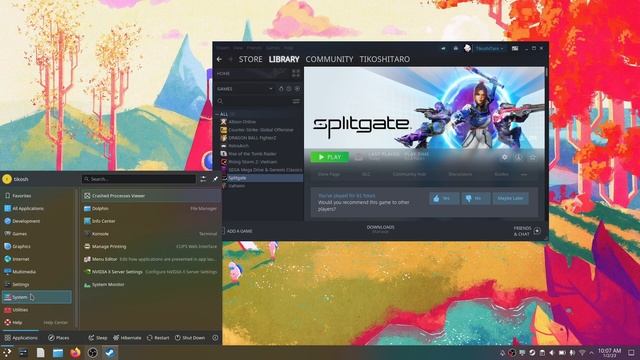
Task: Open All Applications category
Action: [37, 209]
